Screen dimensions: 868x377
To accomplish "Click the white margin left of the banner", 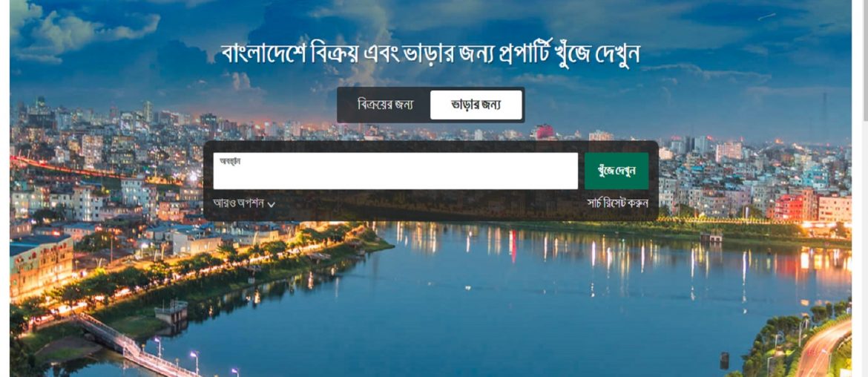I will coord(4,188).
